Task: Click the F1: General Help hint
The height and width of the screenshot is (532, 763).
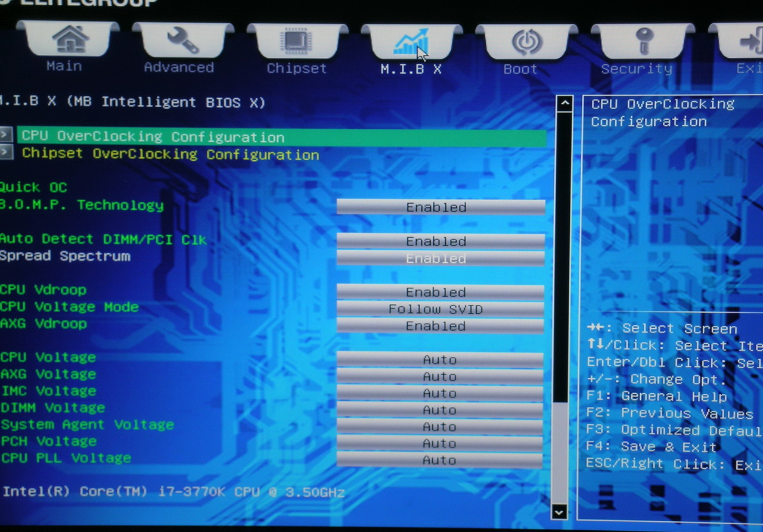Action: (657, 396)
